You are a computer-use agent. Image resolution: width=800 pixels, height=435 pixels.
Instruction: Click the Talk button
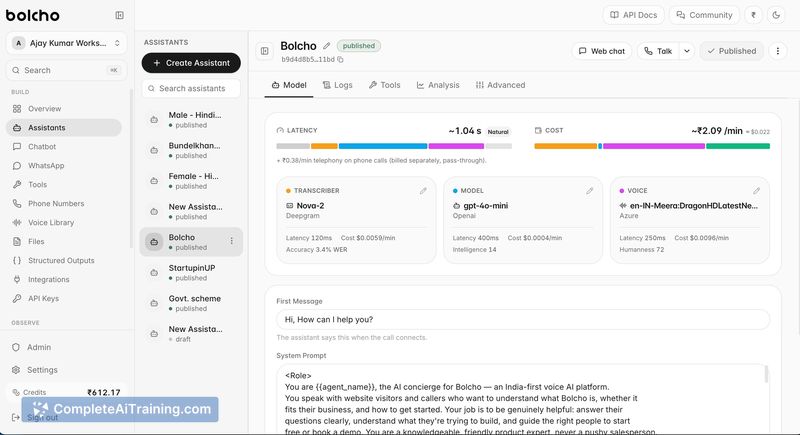[658, 51]
